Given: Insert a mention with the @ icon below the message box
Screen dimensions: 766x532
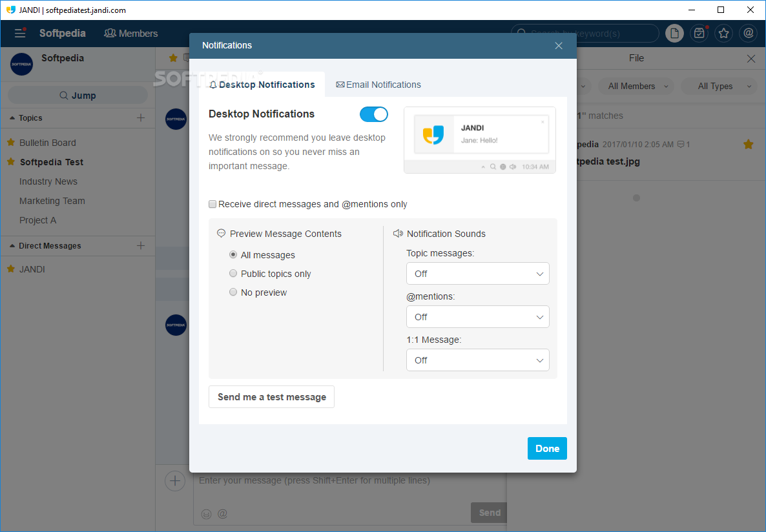Looking at the screenshot, I should [222, 514].
